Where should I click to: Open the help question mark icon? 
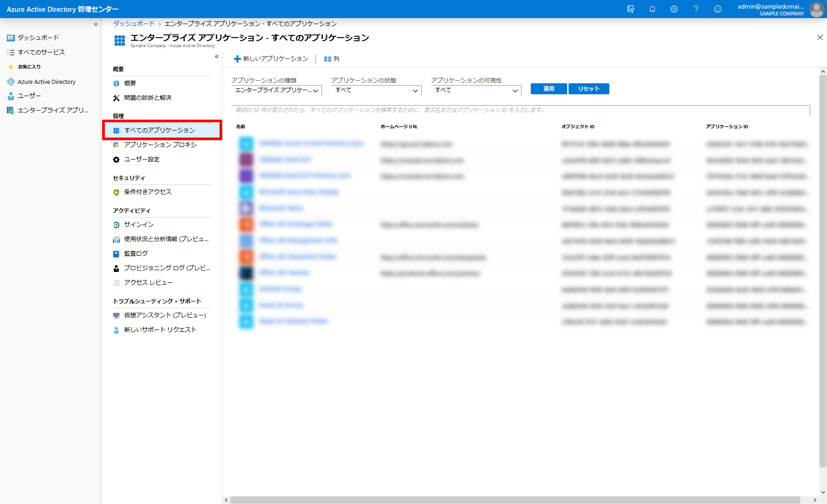point(696,9)
